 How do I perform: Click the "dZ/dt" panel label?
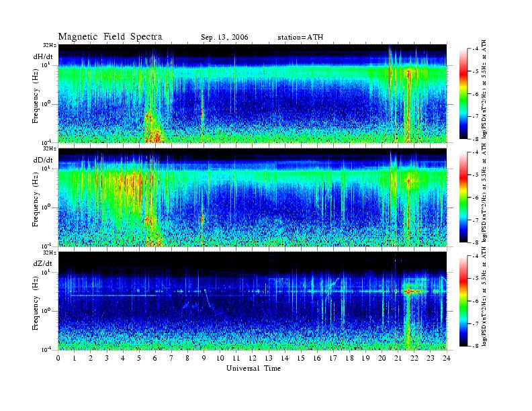pos(43,263)
